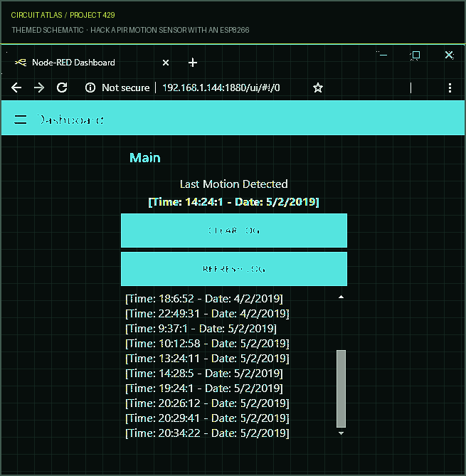Open the dashboard hamburger side menu
The width and height of the screenshot is (466, 476).
pos(21,120)
